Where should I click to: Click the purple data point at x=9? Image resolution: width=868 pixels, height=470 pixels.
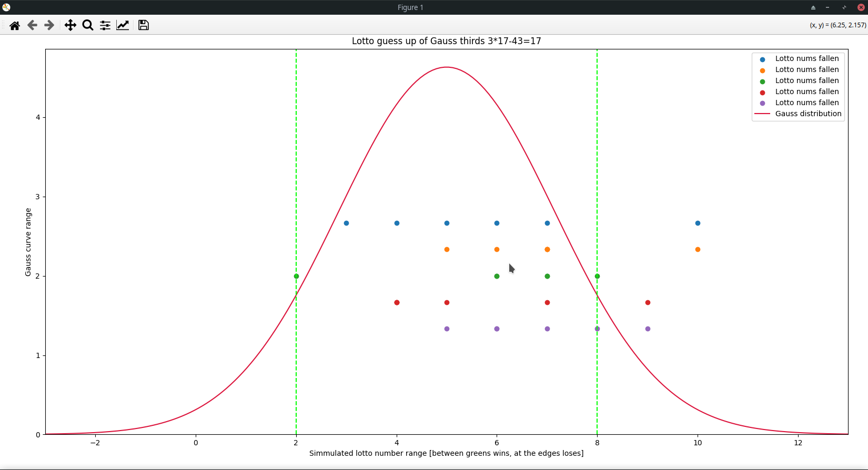648,329
